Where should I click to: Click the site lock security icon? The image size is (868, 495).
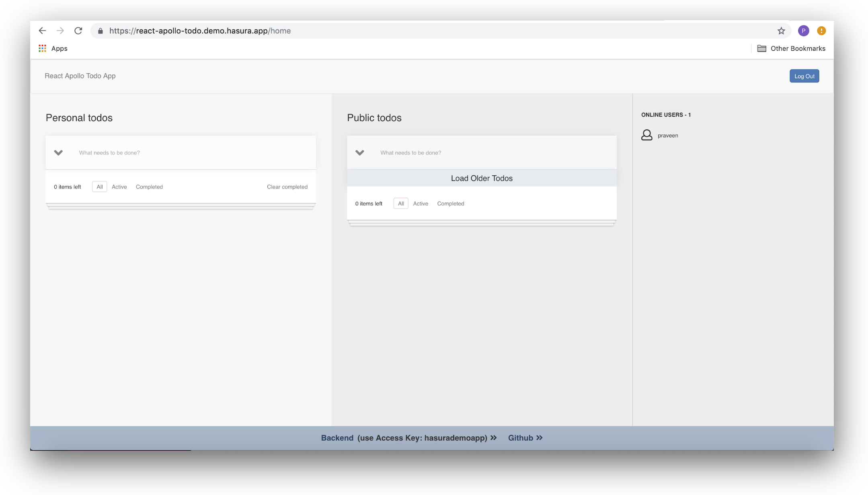(x=101, y=31)
